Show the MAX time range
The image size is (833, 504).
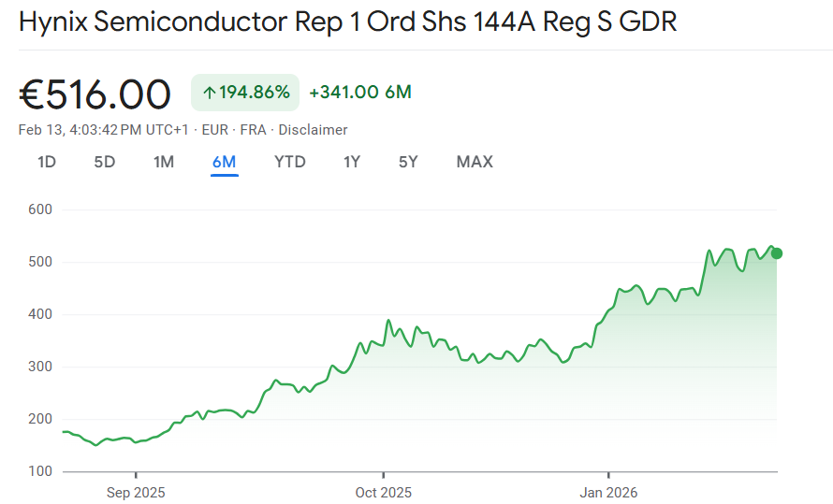[x=475, y=162]
